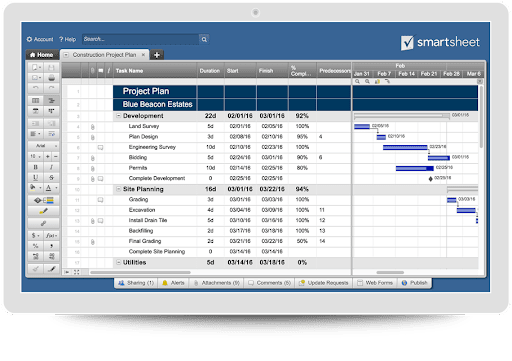This screenshot has width=512, height=361.
Task: Open the Arial font dropdown
Action: (x=43, y=146)
